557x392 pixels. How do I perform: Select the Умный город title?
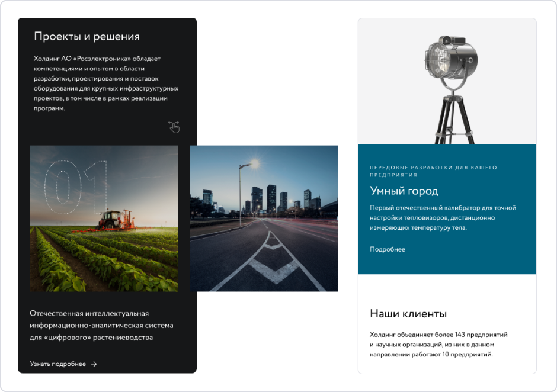[x=404, y=191]
